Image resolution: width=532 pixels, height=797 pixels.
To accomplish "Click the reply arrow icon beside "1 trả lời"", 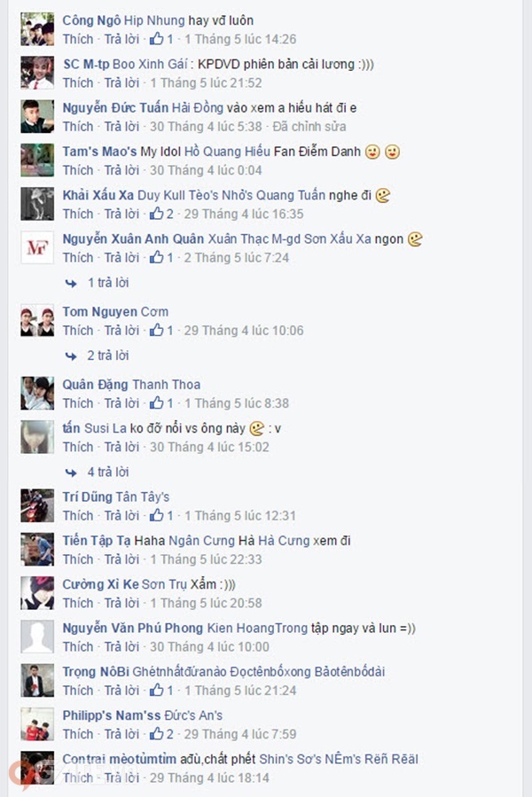I will click(x=71, y=283).
